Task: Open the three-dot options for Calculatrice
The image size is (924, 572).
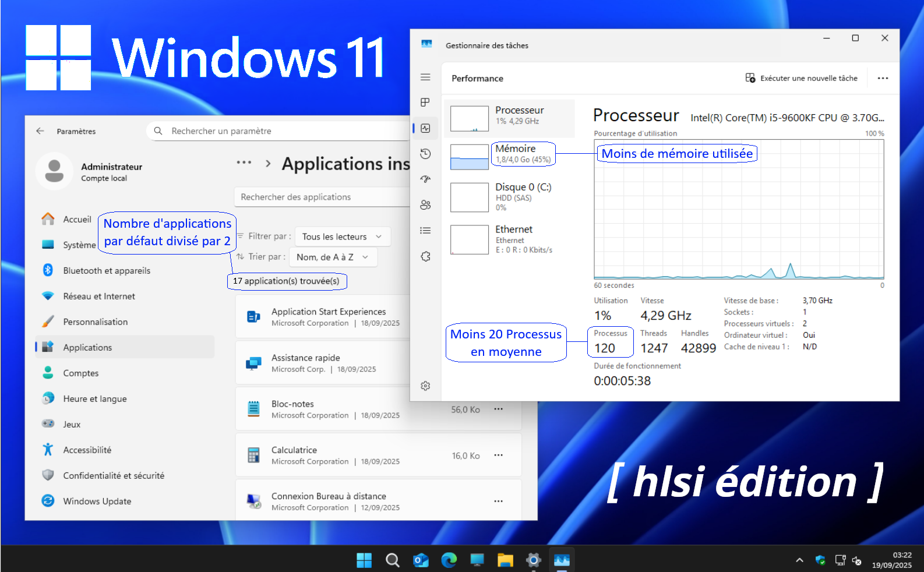Action: [x=498, y=456]
